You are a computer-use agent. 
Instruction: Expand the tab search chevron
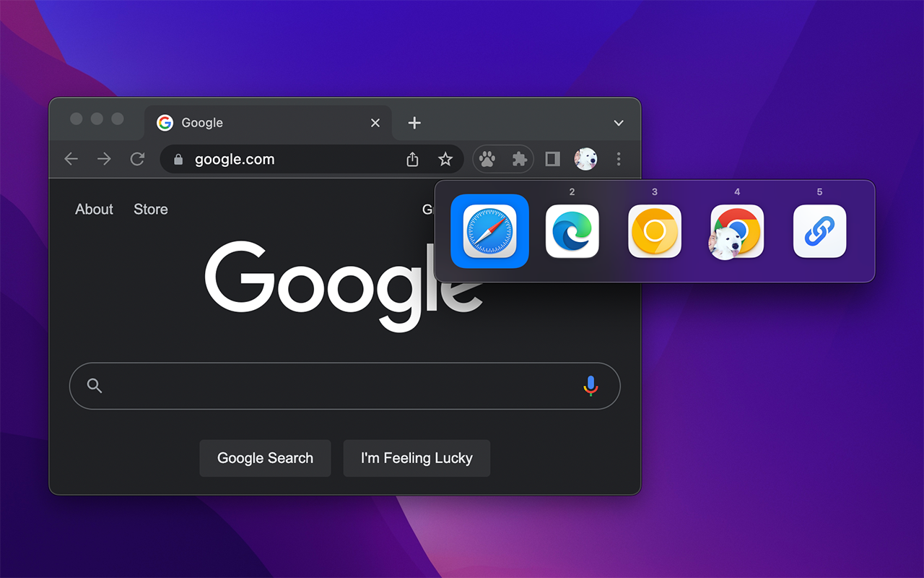pyautogui.click(x=619, y=123)
